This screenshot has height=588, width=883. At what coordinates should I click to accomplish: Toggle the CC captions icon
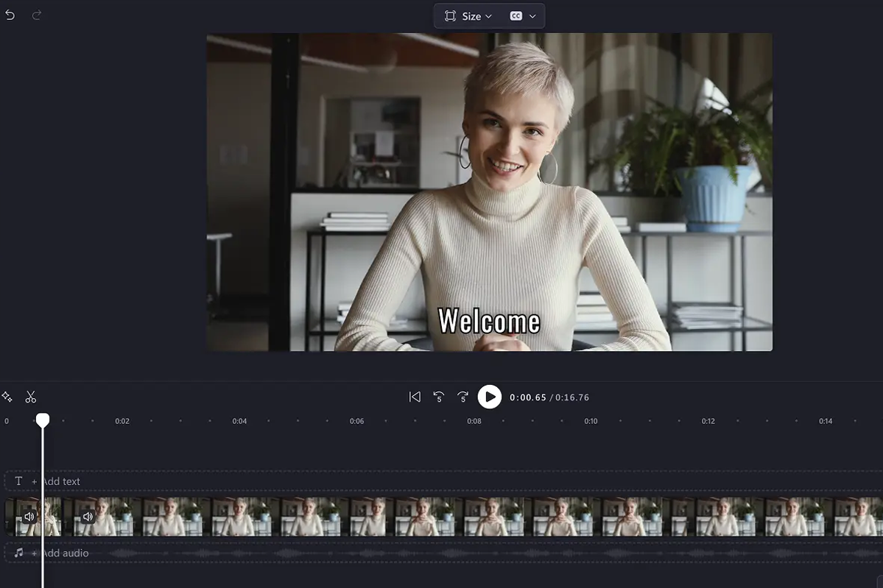pos(516,16)
